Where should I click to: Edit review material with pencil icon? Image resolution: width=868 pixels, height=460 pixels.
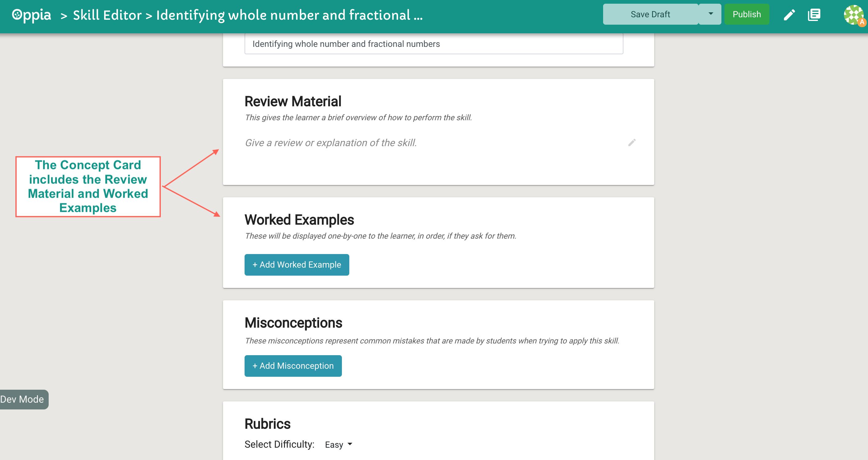point(632,143)
